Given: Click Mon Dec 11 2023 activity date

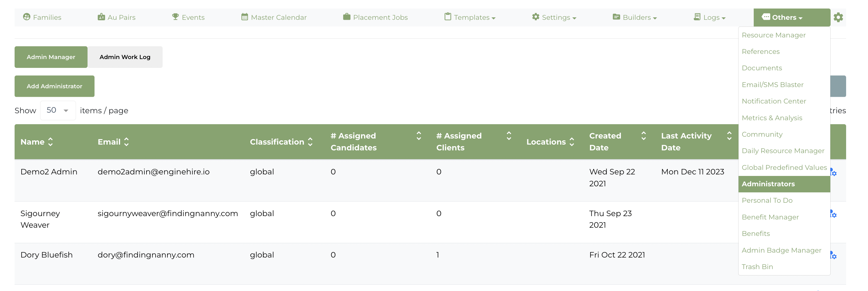Looking at the screenshot, I should (x=693, y=172).
